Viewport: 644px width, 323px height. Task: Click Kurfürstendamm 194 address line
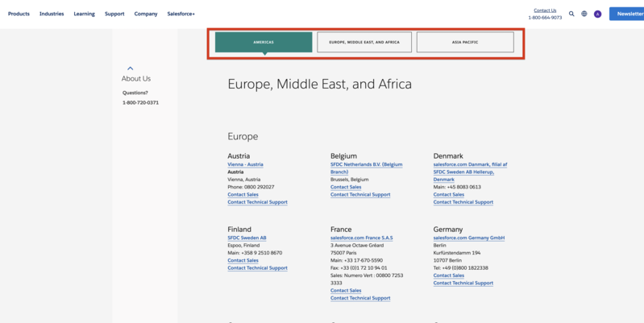click(x=457, y=253)
